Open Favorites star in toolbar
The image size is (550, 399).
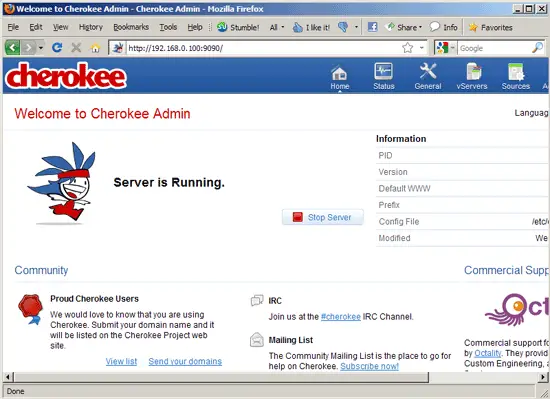pyautogui.click(x=491, y=27)
